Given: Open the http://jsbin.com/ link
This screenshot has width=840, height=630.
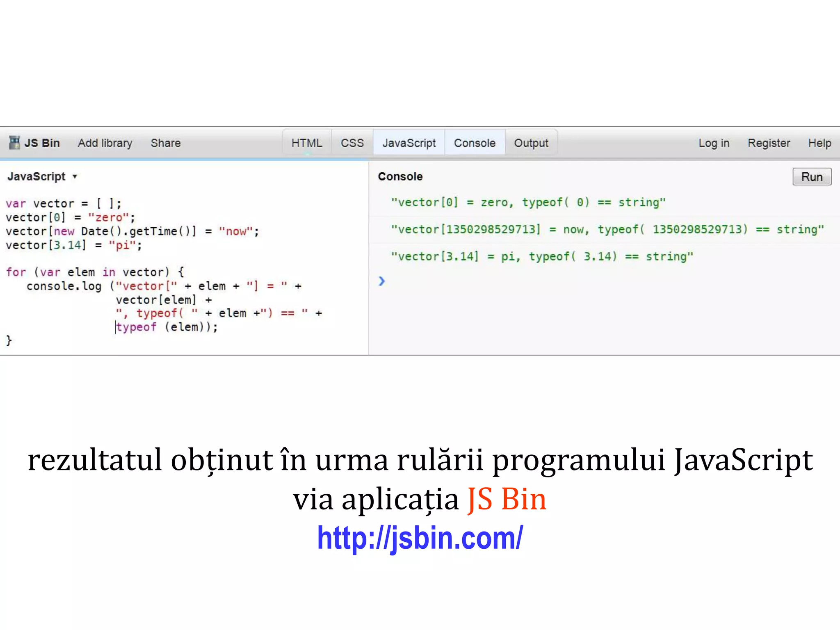Looking at the screenshot, I should click(x=420, y=538).
